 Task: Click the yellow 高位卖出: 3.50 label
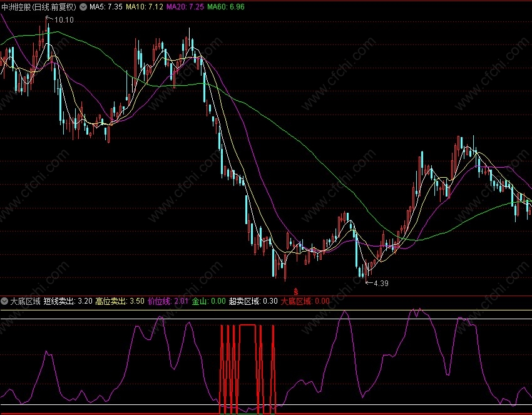[x=120, y=301]
